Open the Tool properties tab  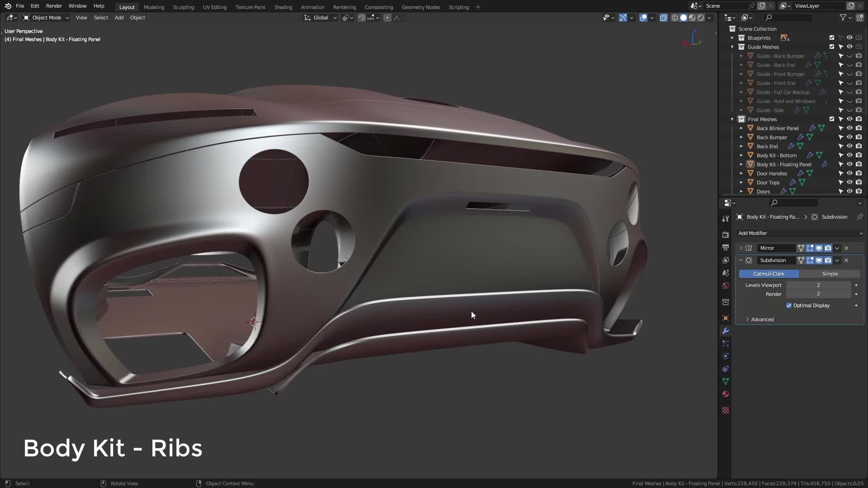[726, 219]
